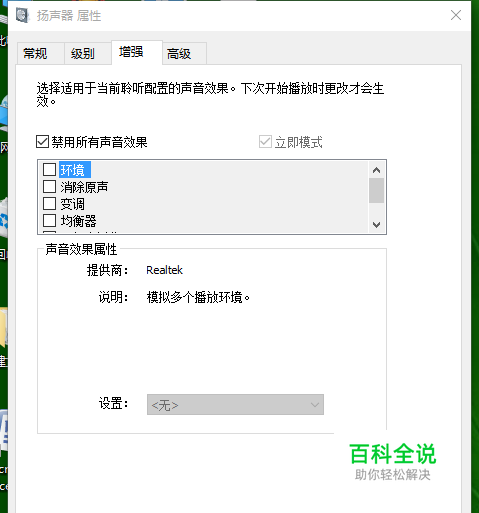
Task: Click the effects list scrollbar thumb
Action: pos(377,190)
